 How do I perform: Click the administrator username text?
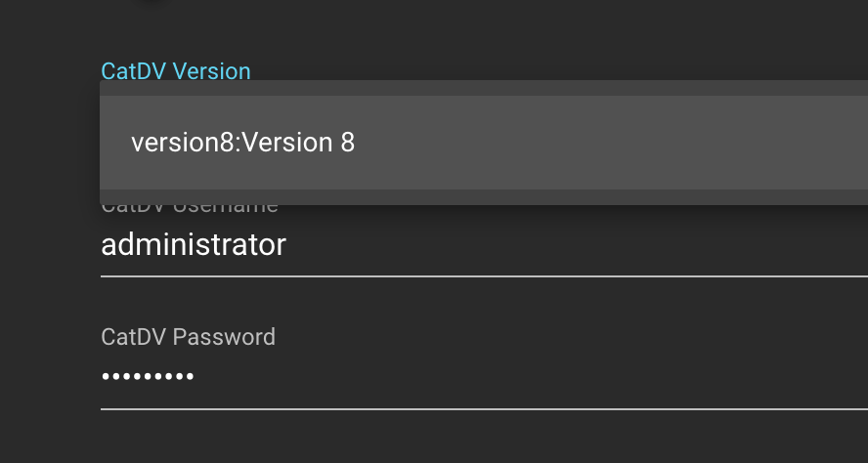pyautogui.click(x=194, y=244)
